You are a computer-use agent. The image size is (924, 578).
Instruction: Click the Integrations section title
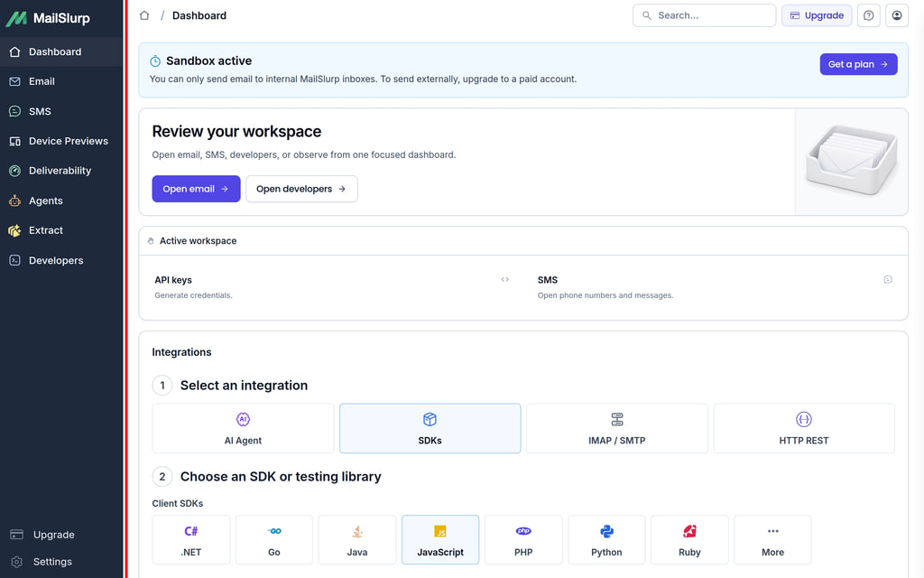(x=181, y=352)
